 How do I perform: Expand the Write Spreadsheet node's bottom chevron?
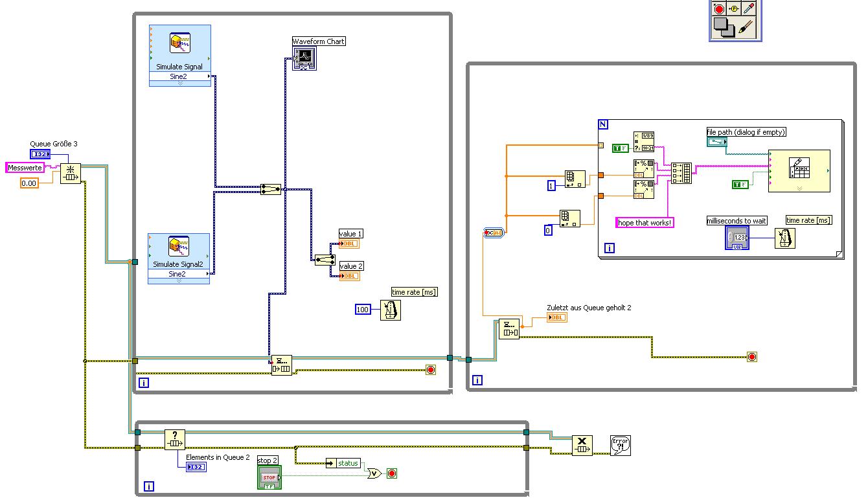pos(799,188)
